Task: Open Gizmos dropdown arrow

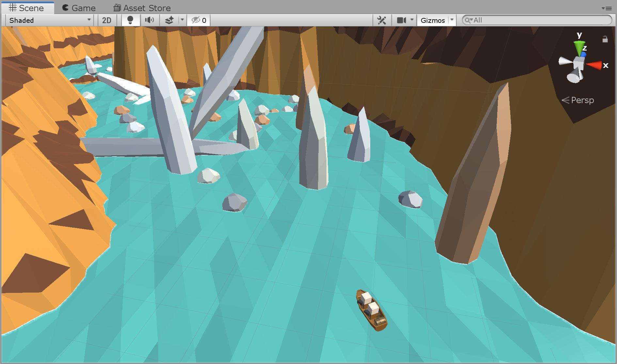Action: [452, 20]
